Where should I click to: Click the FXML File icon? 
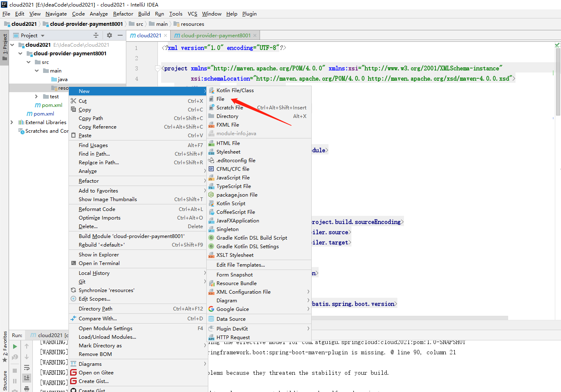pyautogui.click(x=211, y=125)
